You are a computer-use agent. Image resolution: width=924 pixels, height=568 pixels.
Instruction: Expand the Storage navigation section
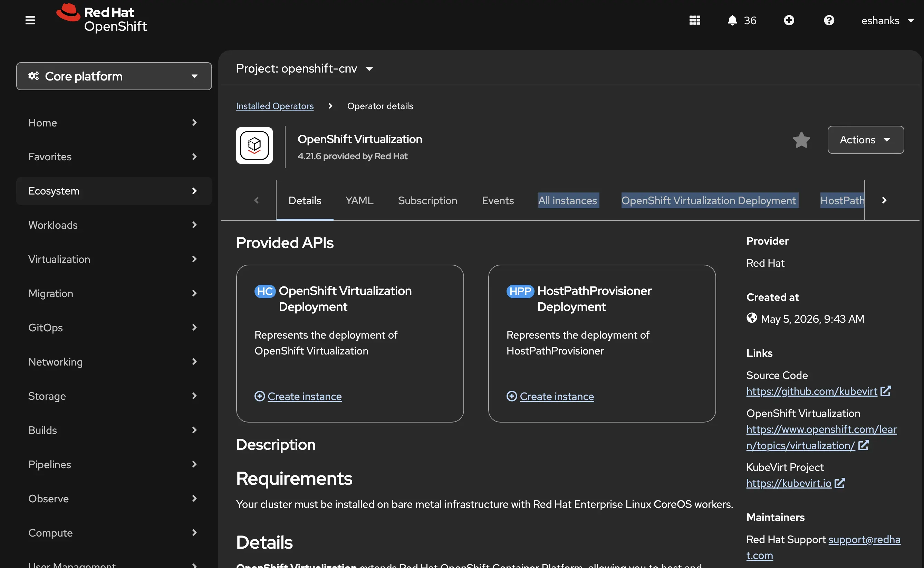click(x=114, y=396)
